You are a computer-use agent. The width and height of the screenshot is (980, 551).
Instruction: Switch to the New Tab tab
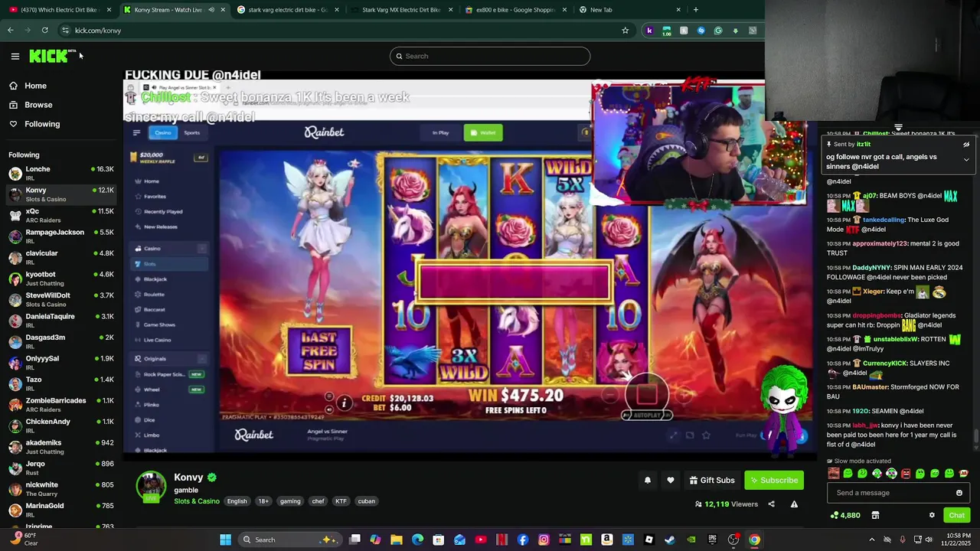pyautogui.click(x=630, y=10)
